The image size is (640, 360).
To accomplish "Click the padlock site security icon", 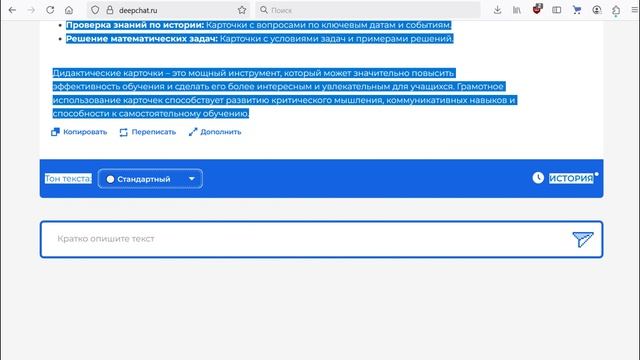I will coord(110,10).
